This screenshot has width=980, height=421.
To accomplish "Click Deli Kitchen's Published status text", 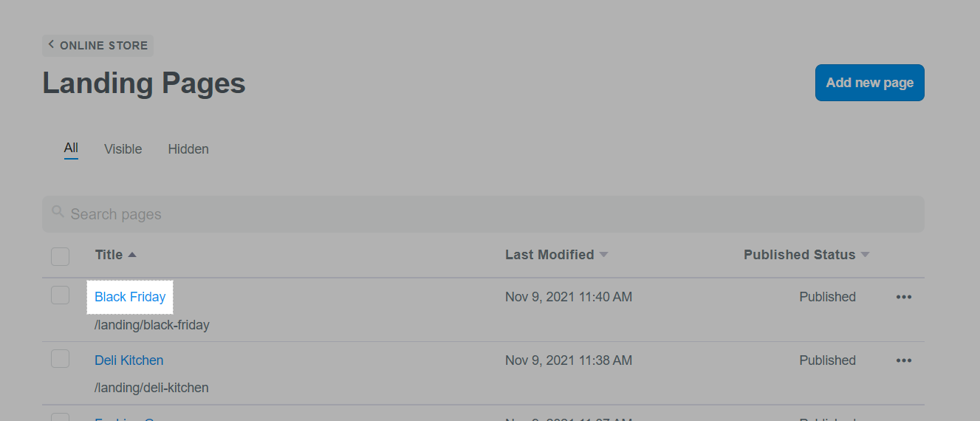I will (827, 360).
